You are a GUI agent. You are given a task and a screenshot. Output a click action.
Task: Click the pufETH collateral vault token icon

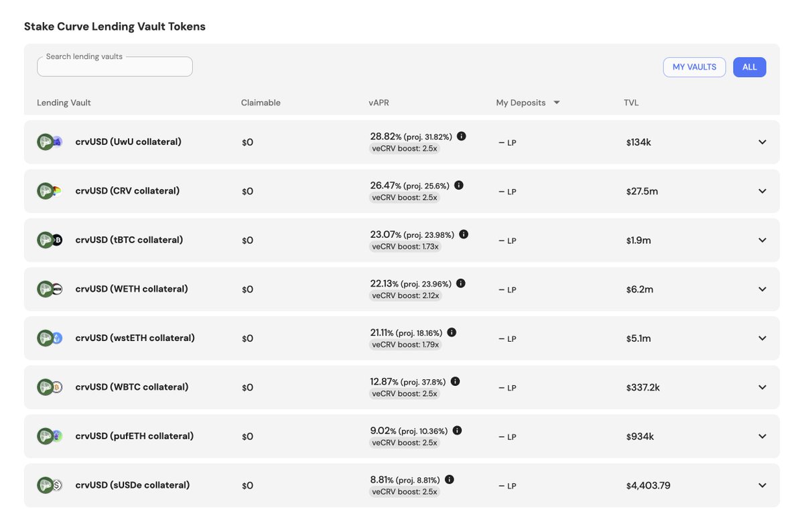tap(50, 436)
